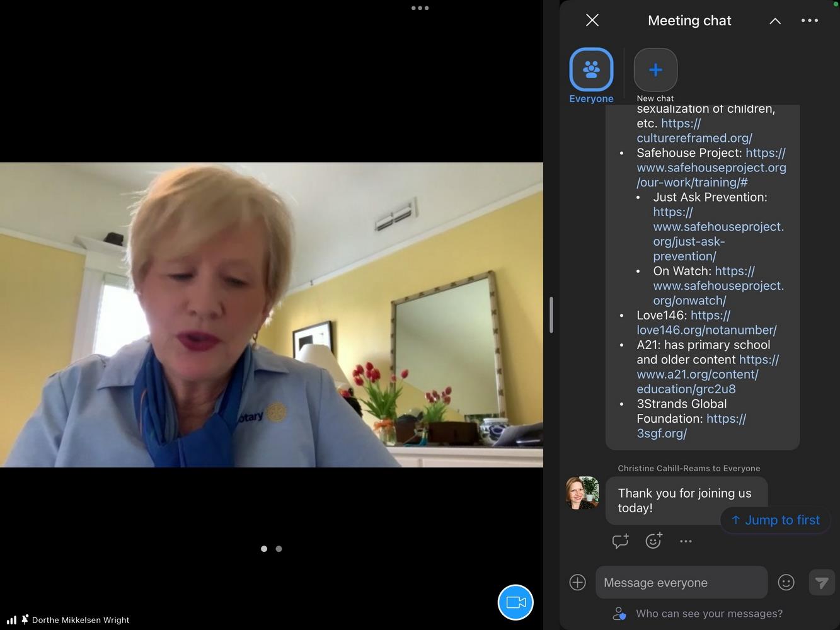The height and width of the screenshot is (630, 840).
Task: Send the chat message
Action: (x=822, y=583)
